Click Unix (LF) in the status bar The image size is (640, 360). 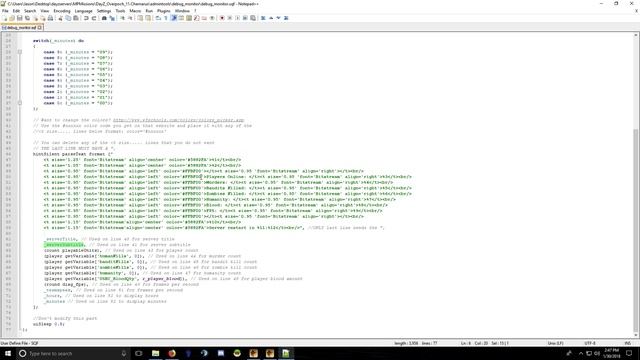556,343
